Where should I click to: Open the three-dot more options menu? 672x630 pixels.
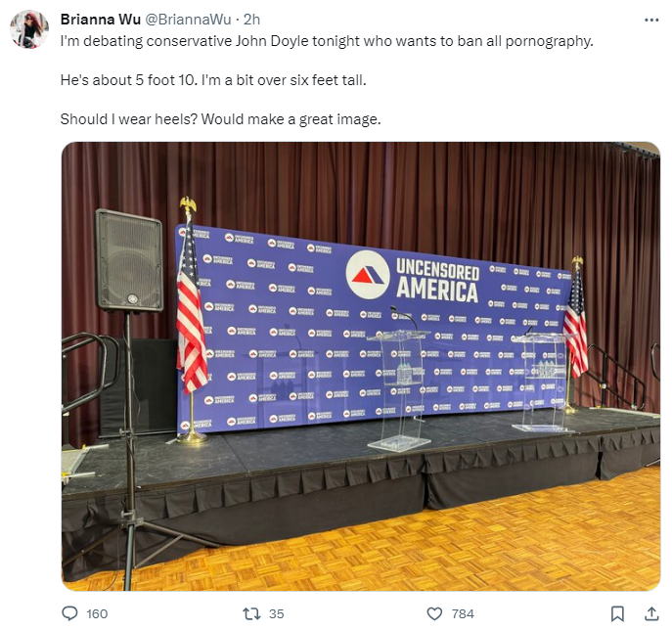(651, 20)
